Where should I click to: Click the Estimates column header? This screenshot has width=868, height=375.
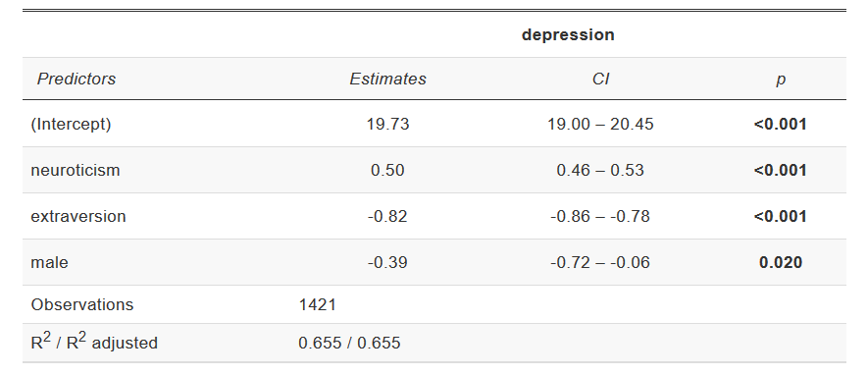[x=387, y=80]
